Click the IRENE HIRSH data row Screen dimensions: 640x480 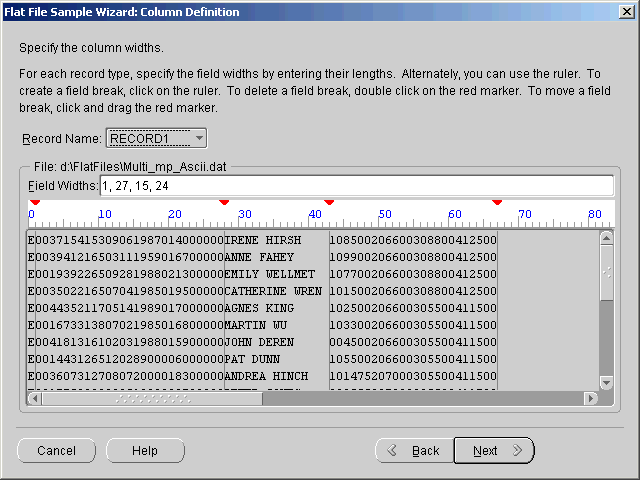tap(262, 240)
